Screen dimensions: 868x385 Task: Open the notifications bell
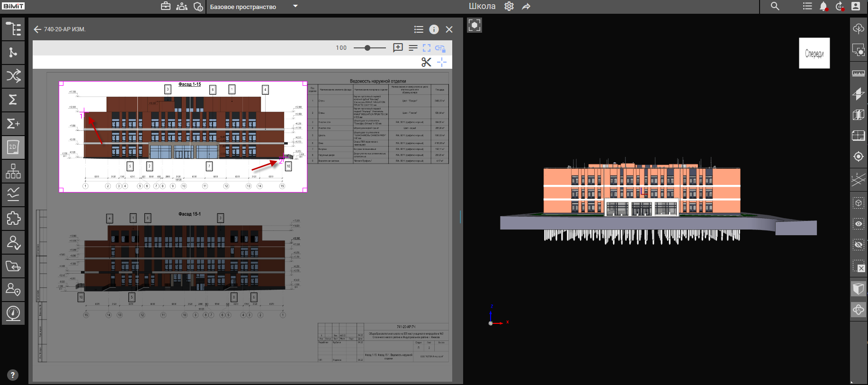point(823,7)
